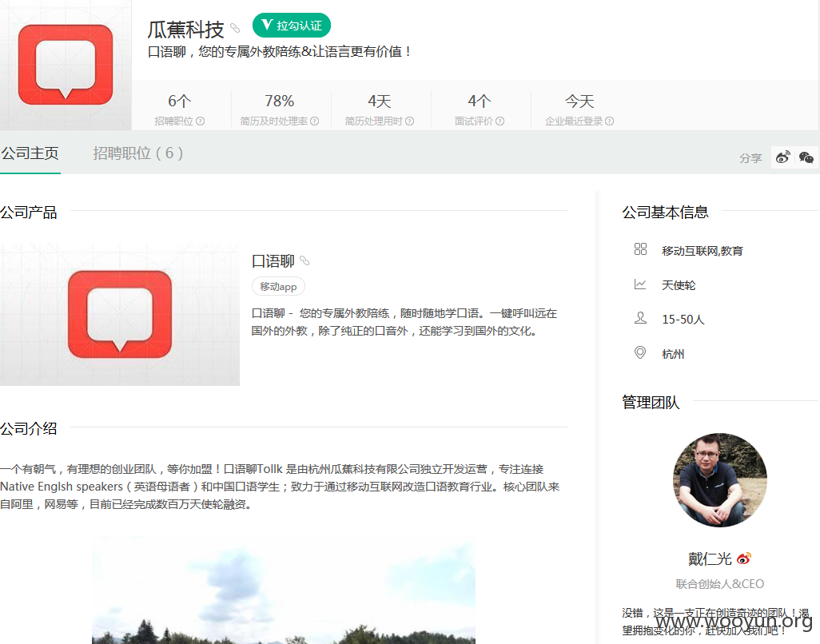The image size is (820, 644).
Task: Click the 分享 label
Action: point(750,158)
